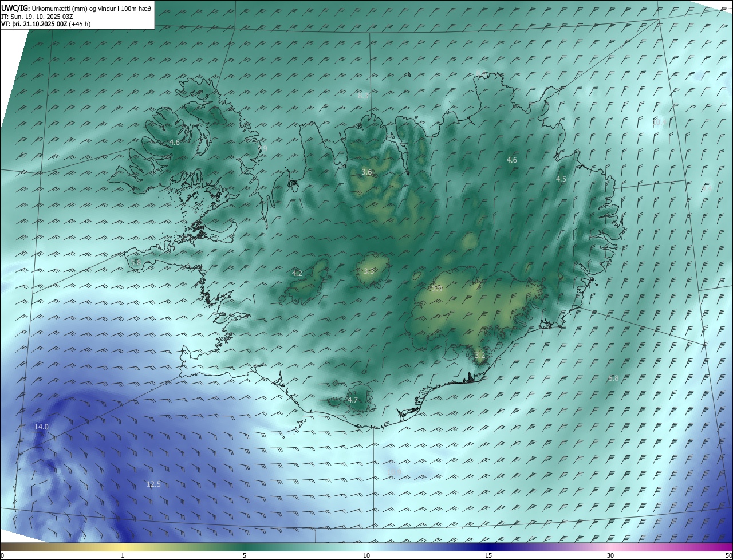Click the 6.8 value over the southeast sea
Viewport: 733px width, 560px height.
(613, 378)
